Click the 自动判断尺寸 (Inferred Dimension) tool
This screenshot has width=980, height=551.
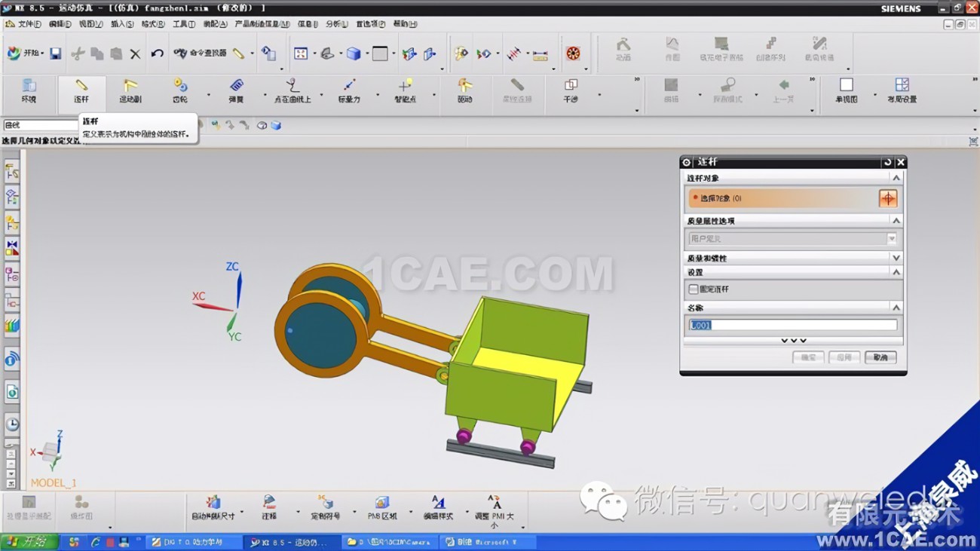(213, 508)
